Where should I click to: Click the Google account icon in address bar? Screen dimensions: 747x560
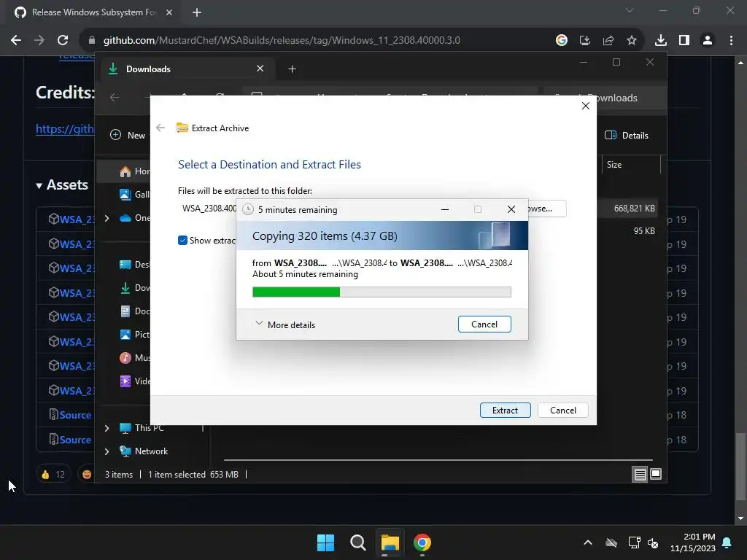click(562, 41)
